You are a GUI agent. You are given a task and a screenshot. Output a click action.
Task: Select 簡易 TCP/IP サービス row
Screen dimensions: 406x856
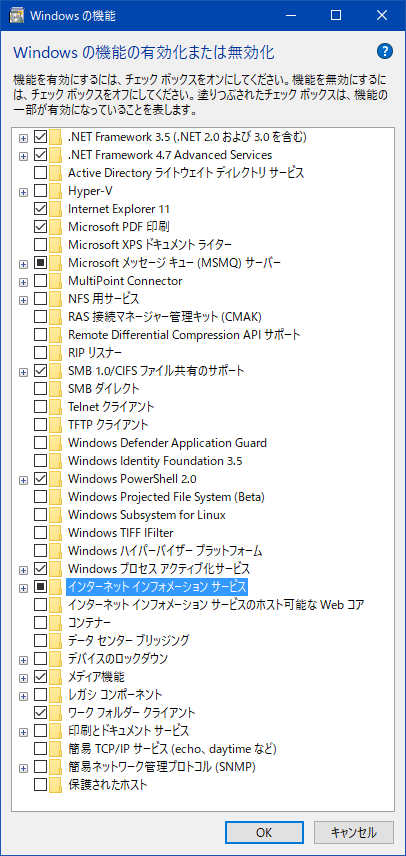coord(172,748)
